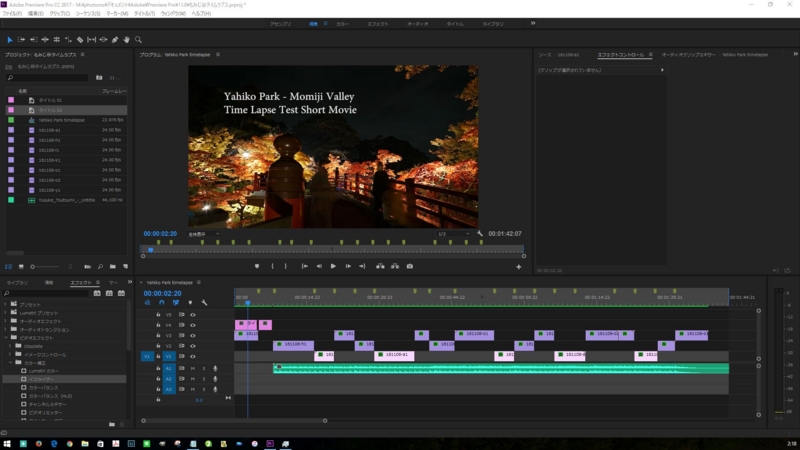Expand the プリセット folder
The width and height of the screenshot is (800, 450).
point(6,305)
